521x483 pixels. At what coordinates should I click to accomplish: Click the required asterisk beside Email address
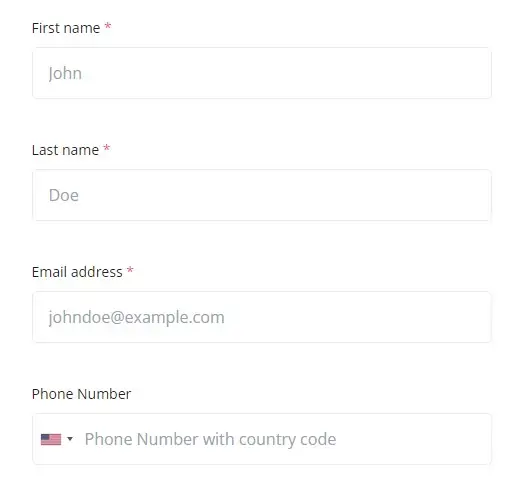pos(130,270)
